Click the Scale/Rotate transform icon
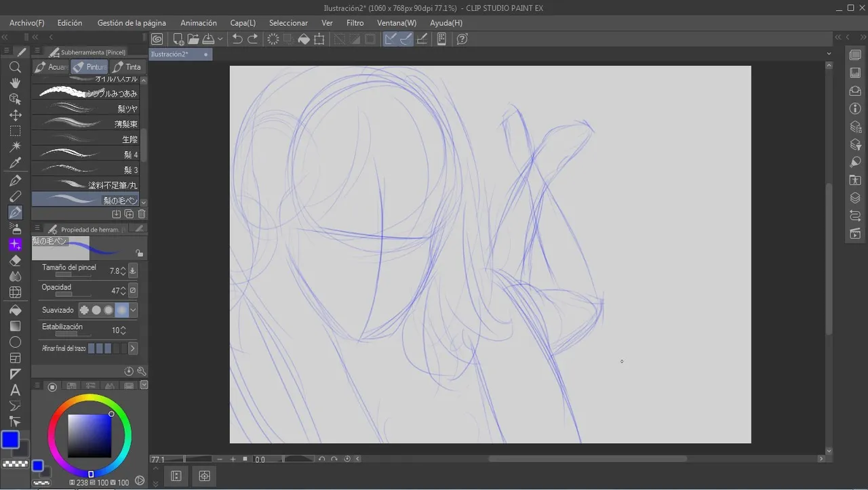 [x=319, y=39]
